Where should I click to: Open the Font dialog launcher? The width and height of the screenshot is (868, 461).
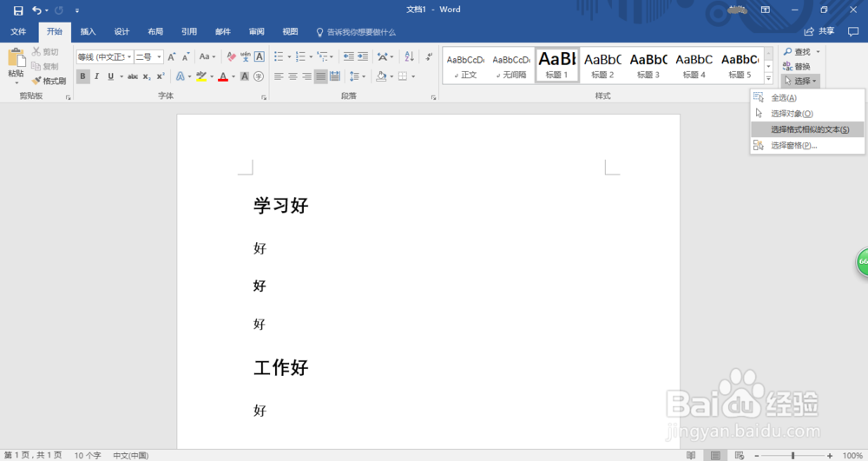(264, 97)
